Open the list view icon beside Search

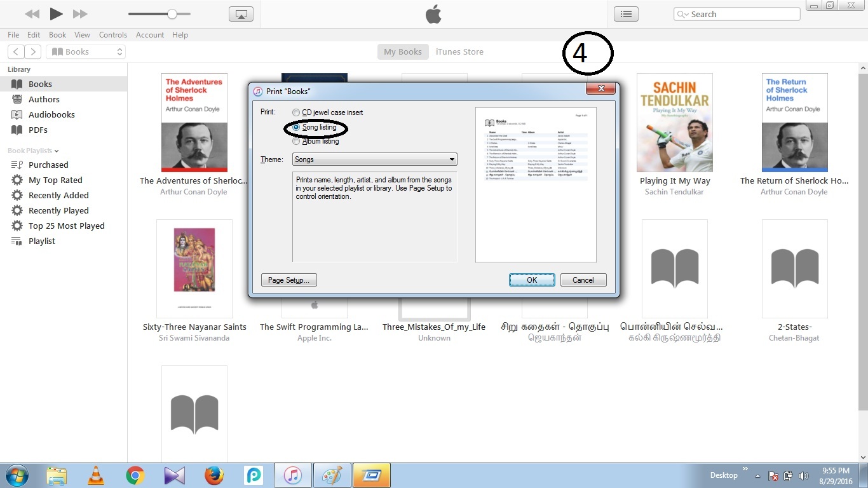(626, 14)
